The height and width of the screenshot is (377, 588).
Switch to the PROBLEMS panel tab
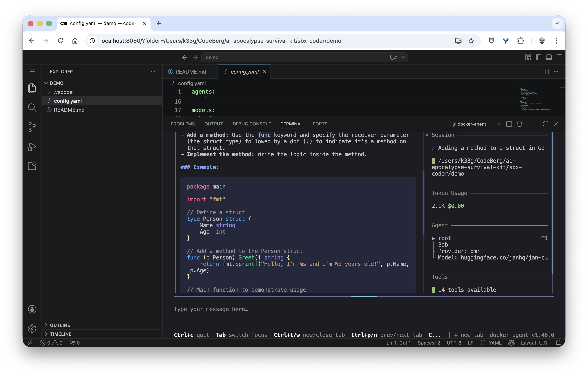[x=183, y=124]
